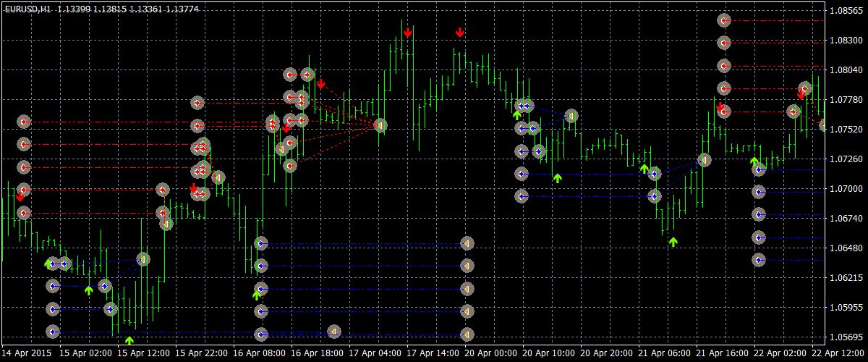The width and height of the screenshot is (868, 362).
Task: Click the 21 Apr 06:00 time label
Action: tap(663, 353)
